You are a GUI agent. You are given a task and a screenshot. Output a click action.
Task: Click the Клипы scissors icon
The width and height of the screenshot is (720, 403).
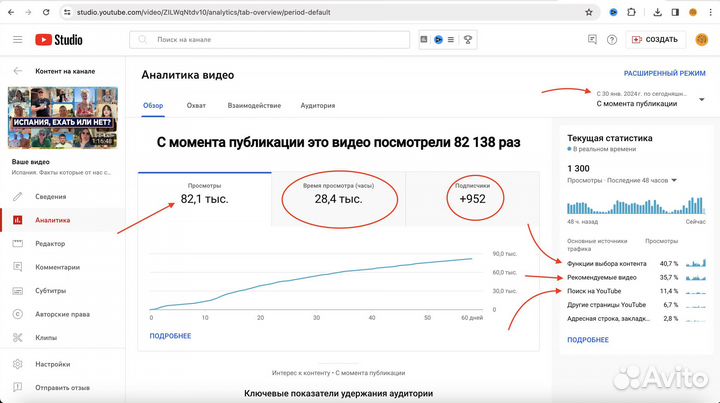click(x=17, y=337)
